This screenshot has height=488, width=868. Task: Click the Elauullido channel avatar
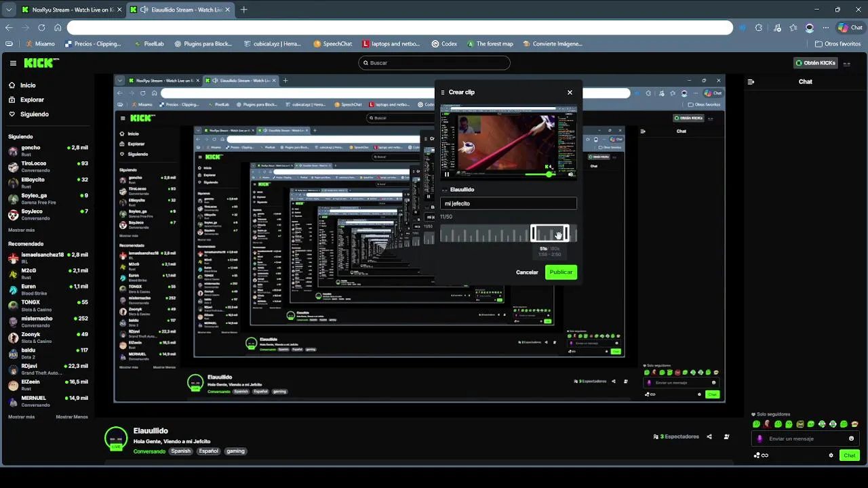point(116,438)
